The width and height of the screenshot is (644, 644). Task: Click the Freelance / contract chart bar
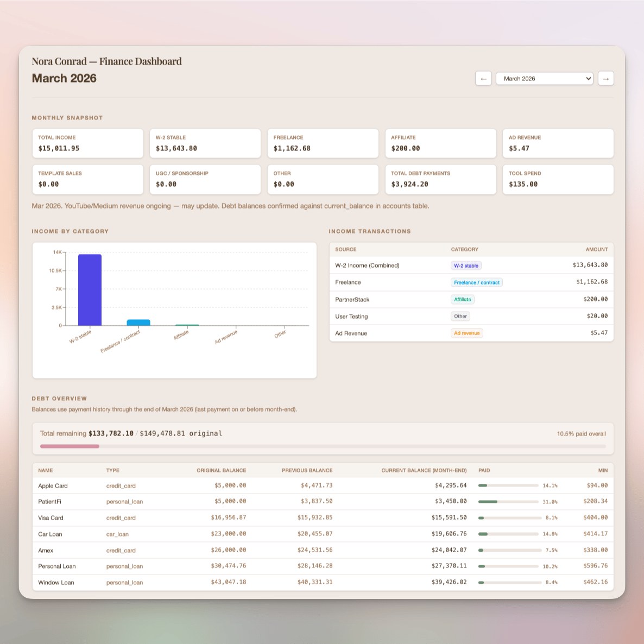tap(138, 323)
